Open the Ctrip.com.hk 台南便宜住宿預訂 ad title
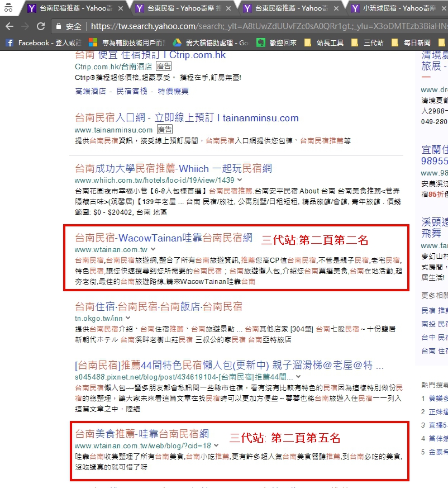Screen dimensions: 448x488 [x=150, y=55]
